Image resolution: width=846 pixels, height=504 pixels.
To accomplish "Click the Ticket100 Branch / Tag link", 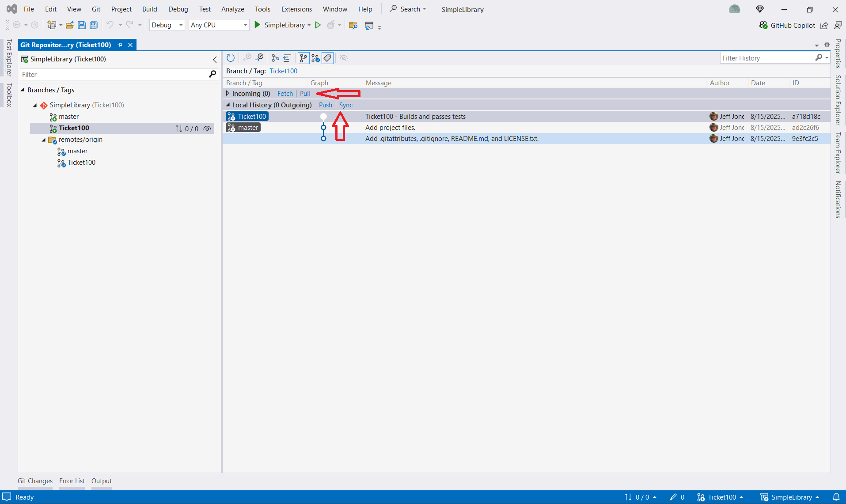I will click(283, 71).
